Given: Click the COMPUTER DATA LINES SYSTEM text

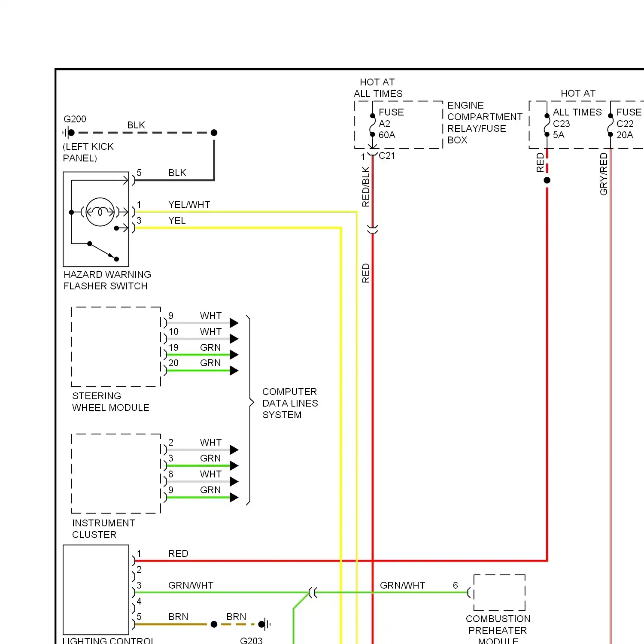Looking at the screenshot, I should [x=290, y=403].
